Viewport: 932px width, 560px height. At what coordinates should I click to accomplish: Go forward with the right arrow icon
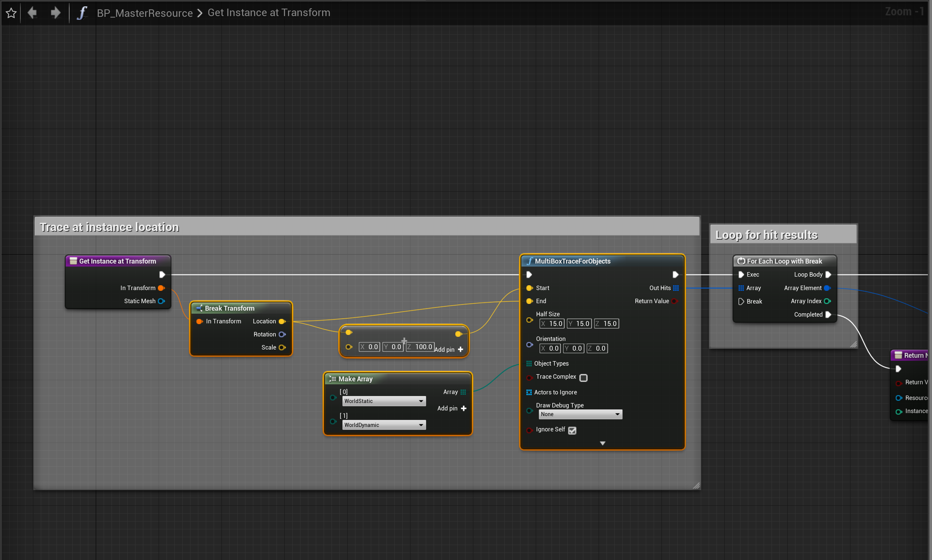pyautogui.click(x=55, y=13)
